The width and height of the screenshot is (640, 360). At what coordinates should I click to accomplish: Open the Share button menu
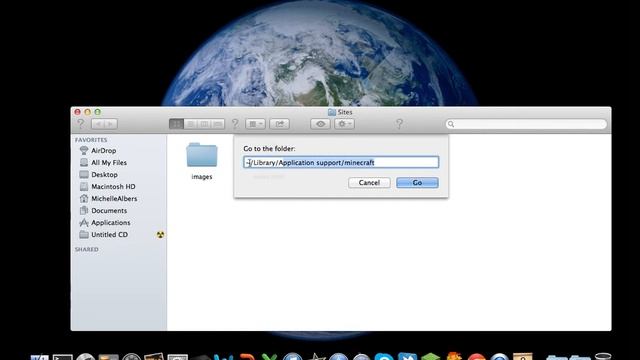[280, 124]
